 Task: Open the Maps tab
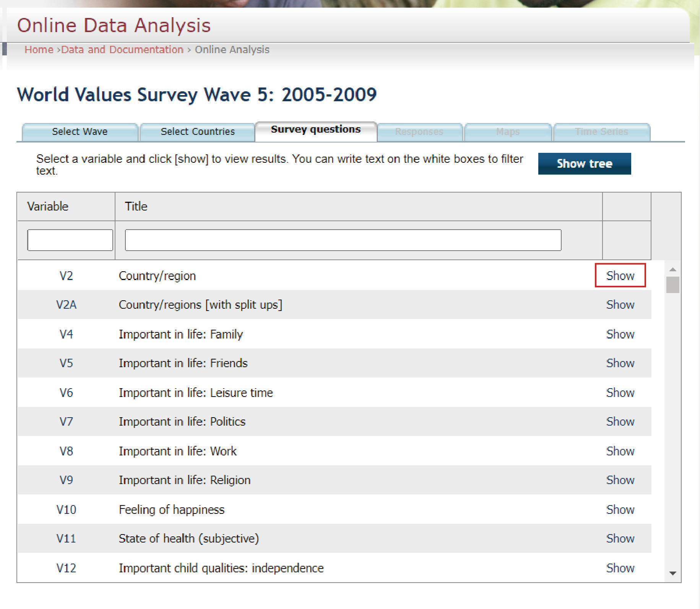pyautogui.click(x=508, y=132)
